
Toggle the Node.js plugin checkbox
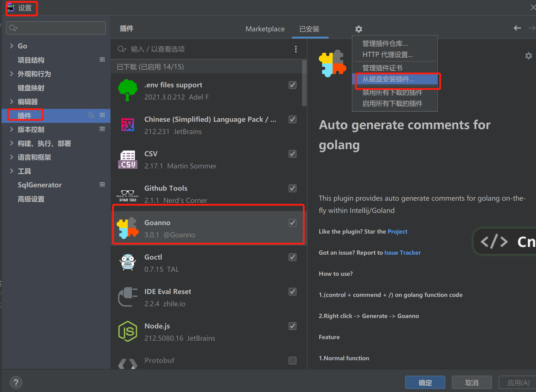click(x=292, y=326)
